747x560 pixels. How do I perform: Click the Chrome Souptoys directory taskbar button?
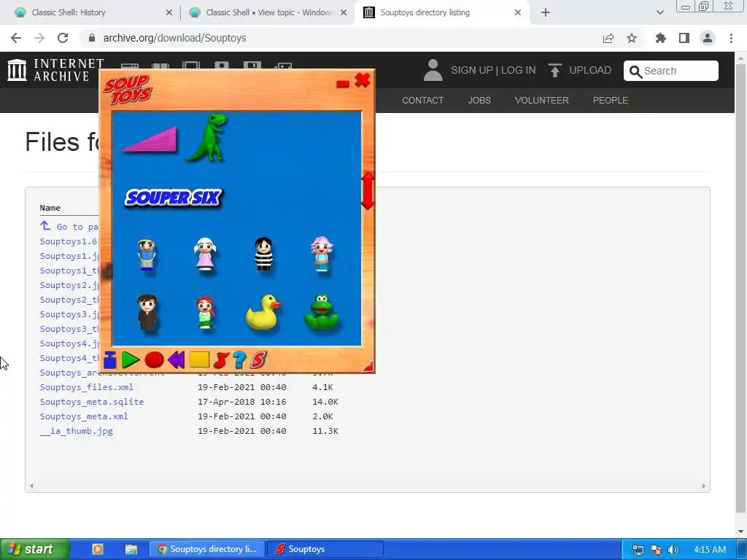tap(207, 549)
